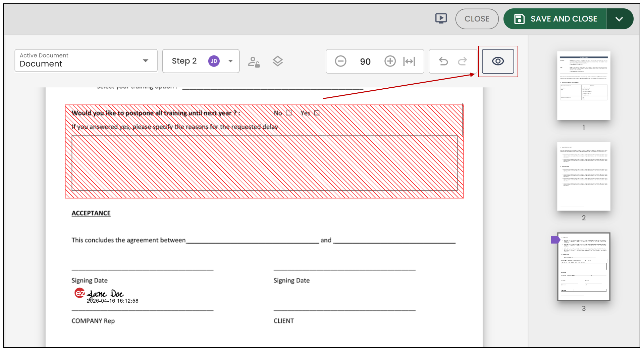The width and height of the screenshot is (644, 351).
Task: Click the fit-to-width icon
Action: click(409, 61)
